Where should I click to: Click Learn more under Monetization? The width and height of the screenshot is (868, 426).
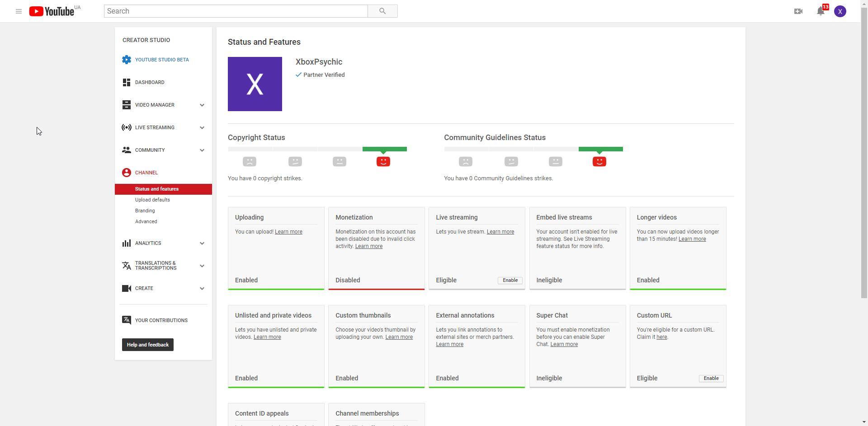[x=369, y=246]
